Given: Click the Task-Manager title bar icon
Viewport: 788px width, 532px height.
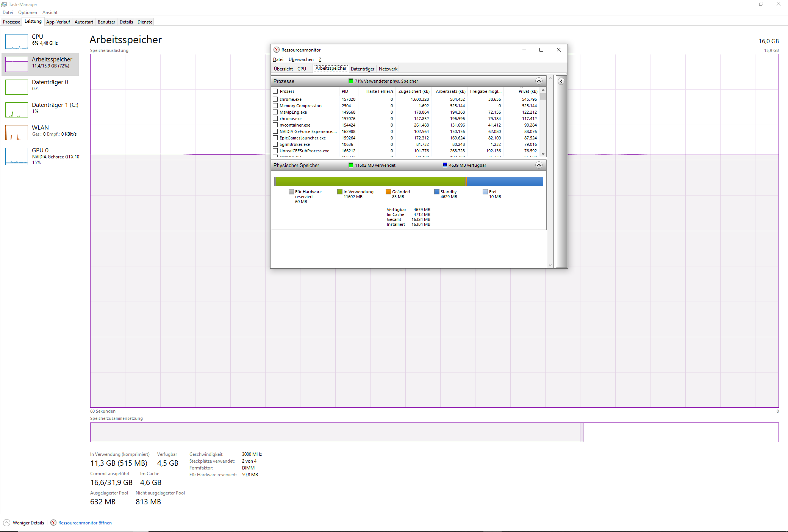Looking at the screenshot, I should pyautogui.click(x=4, y=5).
